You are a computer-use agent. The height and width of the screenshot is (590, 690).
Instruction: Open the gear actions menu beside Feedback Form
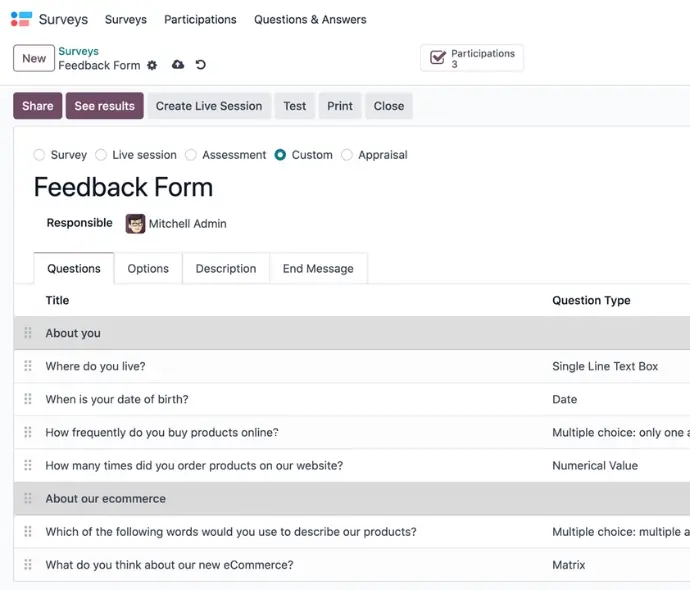[152, 65]
